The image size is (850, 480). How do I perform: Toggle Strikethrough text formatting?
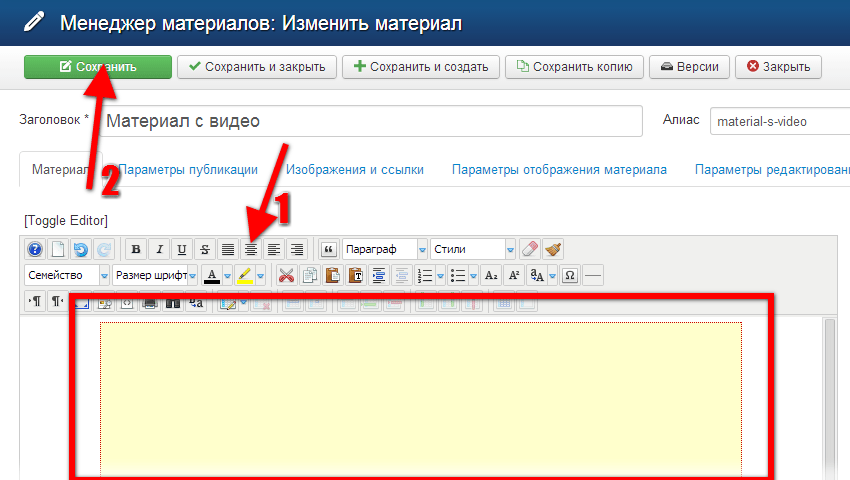tap(205, 249)
